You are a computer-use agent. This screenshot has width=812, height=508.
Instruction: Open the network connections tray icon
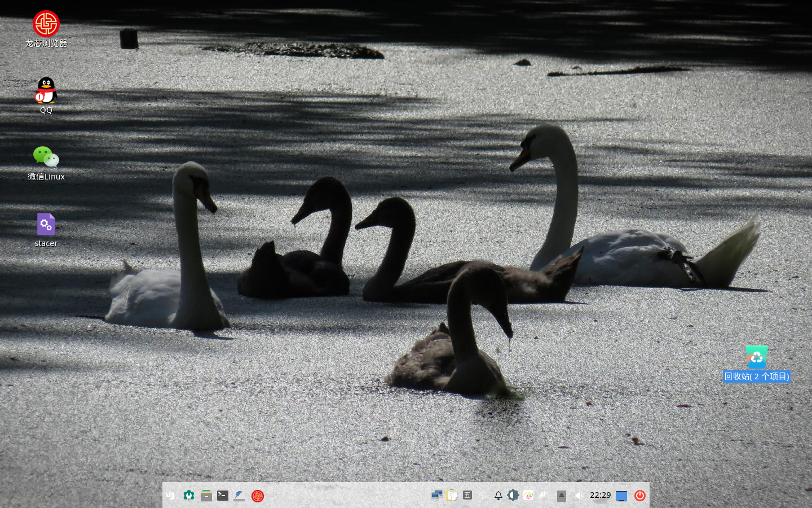pos(436,495)
